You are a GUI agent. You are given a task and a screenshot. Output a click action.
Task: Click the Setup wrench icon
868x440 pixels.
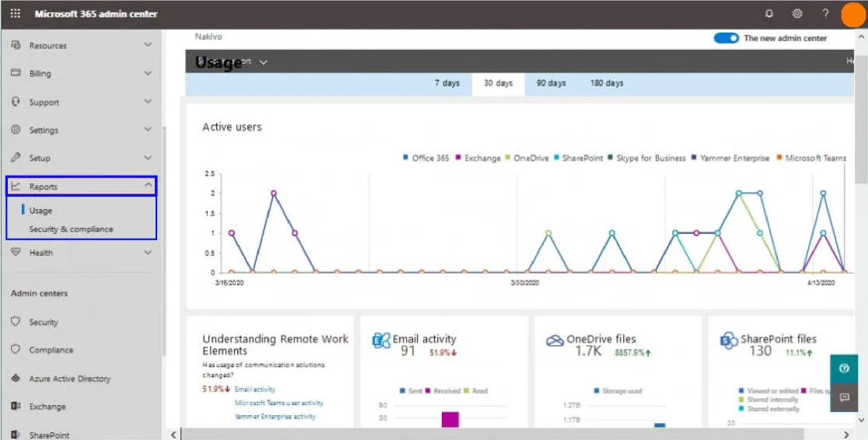[x=16, y=158]
